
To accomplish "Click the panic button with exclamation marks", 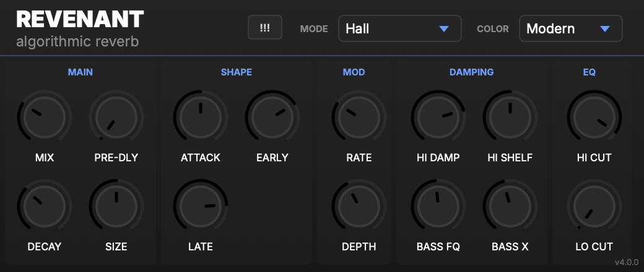I will [265, 28].
